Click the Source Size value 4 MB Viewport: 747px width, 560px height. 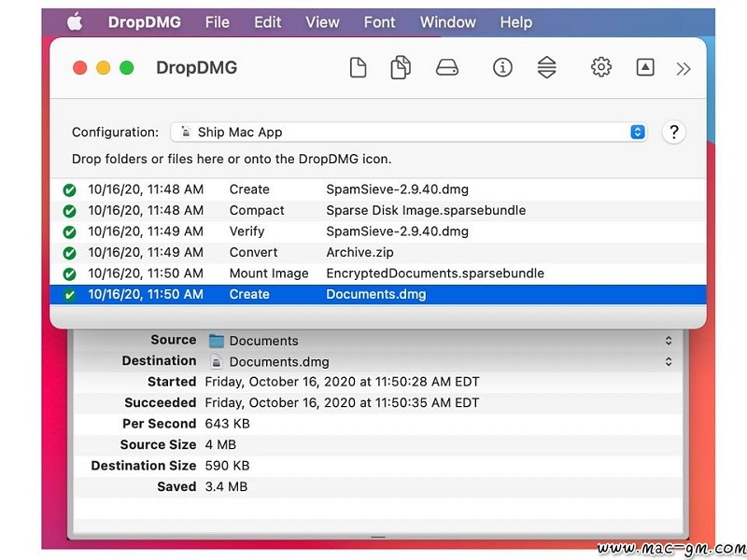(x=220, y=445)
